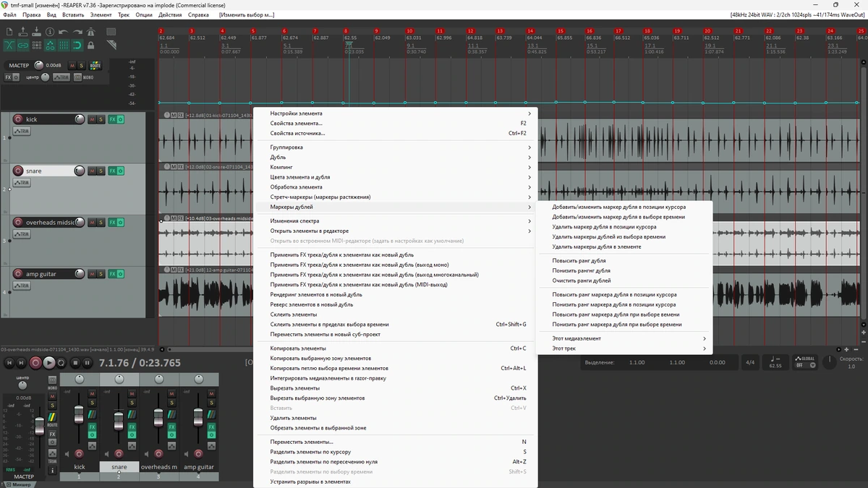The width and height of the screenshot is (868, 488).
Task: Click the master ROUTE button
Action: pyautogui.click(x=95, y=66)
